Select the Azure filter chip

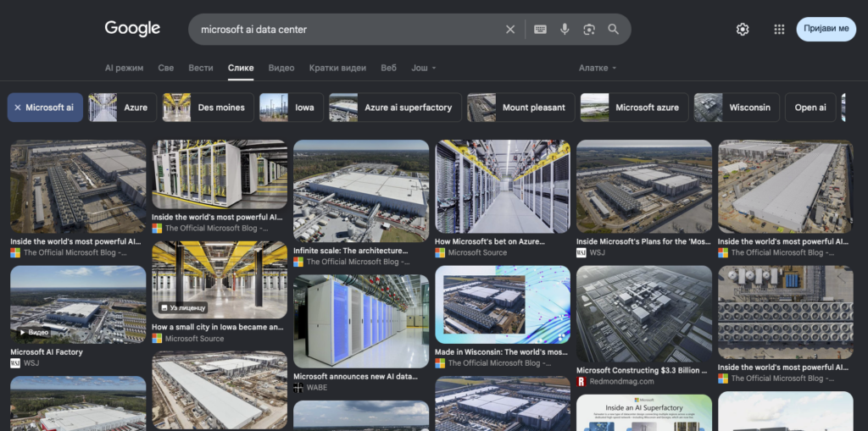tap(122, 108)
